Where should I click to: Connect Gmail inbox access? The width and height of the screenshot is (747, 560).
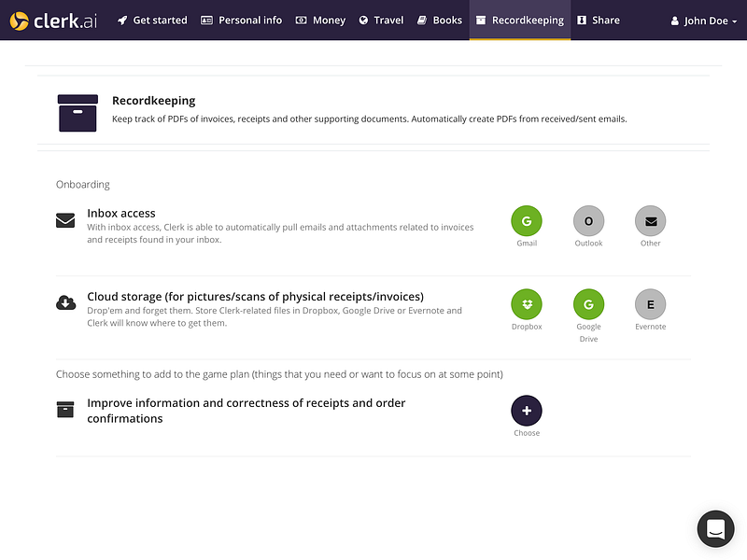point(527,221)
